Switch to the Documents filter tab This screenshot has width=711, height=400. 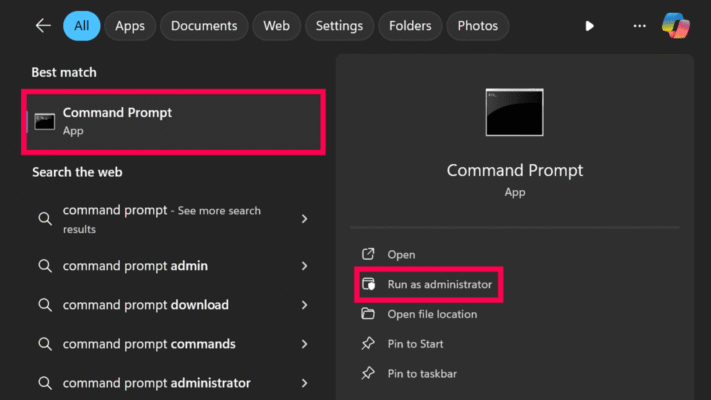click(x=204, y=26)
